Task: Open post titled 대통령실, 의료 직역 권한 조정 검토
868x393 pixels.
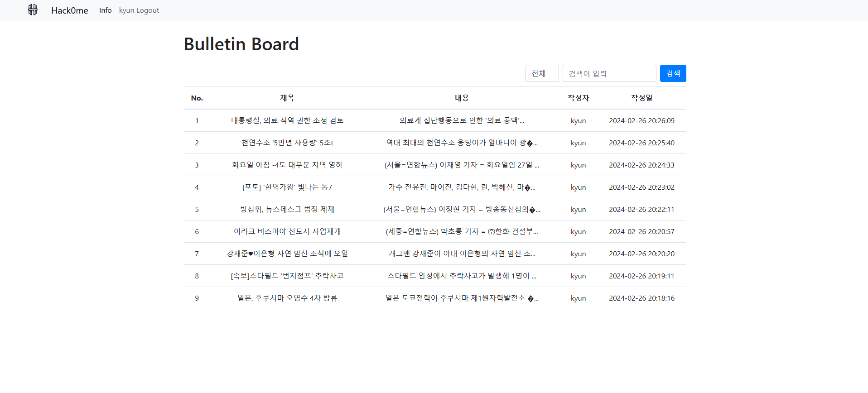Action: pyautogui.click(x=287, y=120)
